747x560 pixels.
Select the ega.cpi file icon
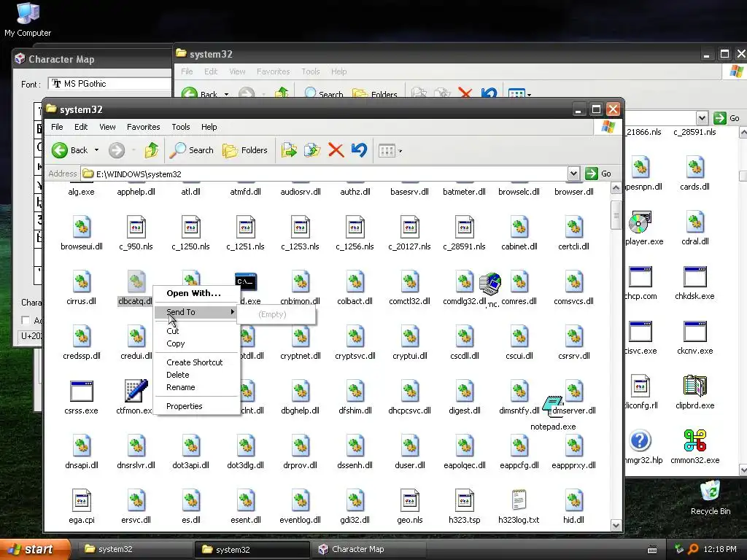pyautogui.click(x=82, y=500)
